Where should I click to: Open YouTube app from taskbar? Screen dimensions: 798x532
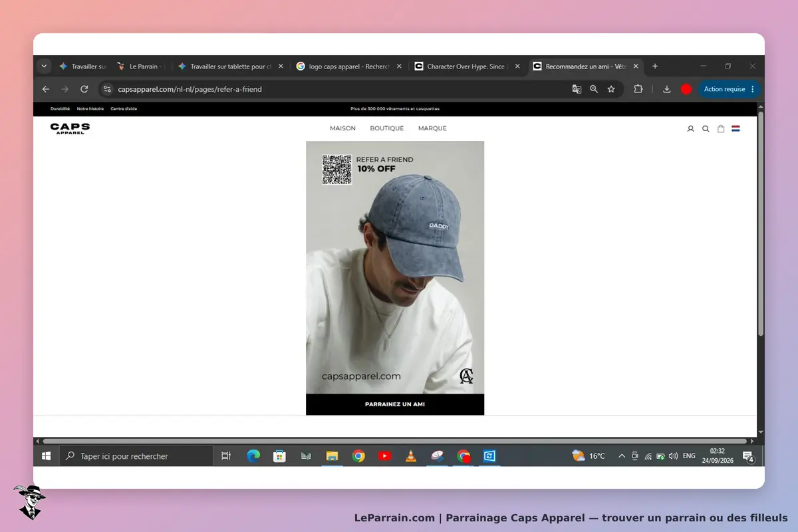click(x=384, y=456)
